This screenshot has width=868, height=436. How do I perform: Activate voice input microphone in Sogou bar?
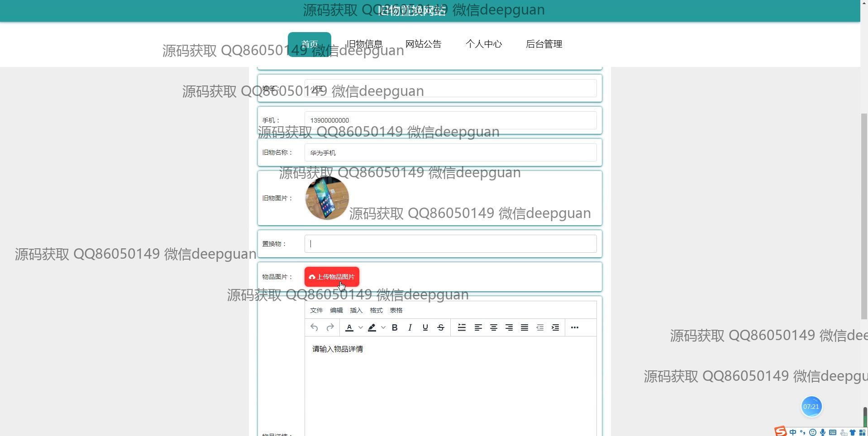823,432
